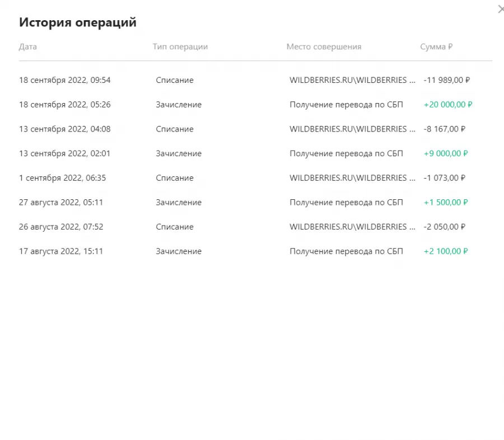
Task: Click the amount -11 989,00 ₽
Action: 446,80
